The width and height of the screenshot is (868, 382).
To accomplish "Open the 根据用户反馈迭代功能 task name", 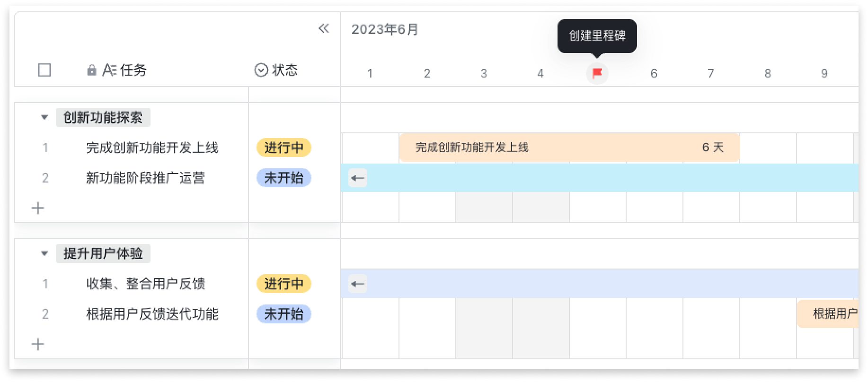I will (x=152, y=314).
